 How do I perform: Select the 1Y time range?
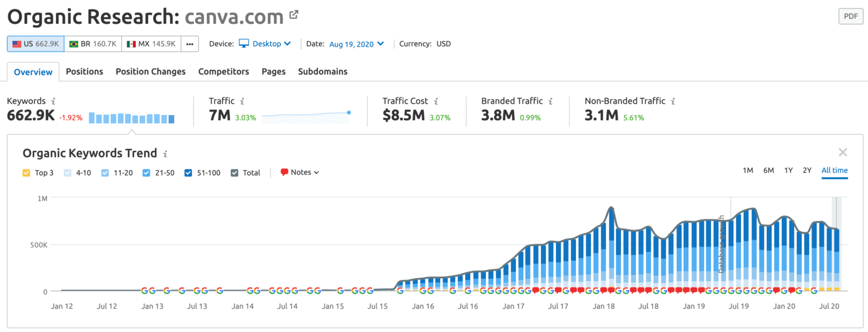(x=789, y=170)
